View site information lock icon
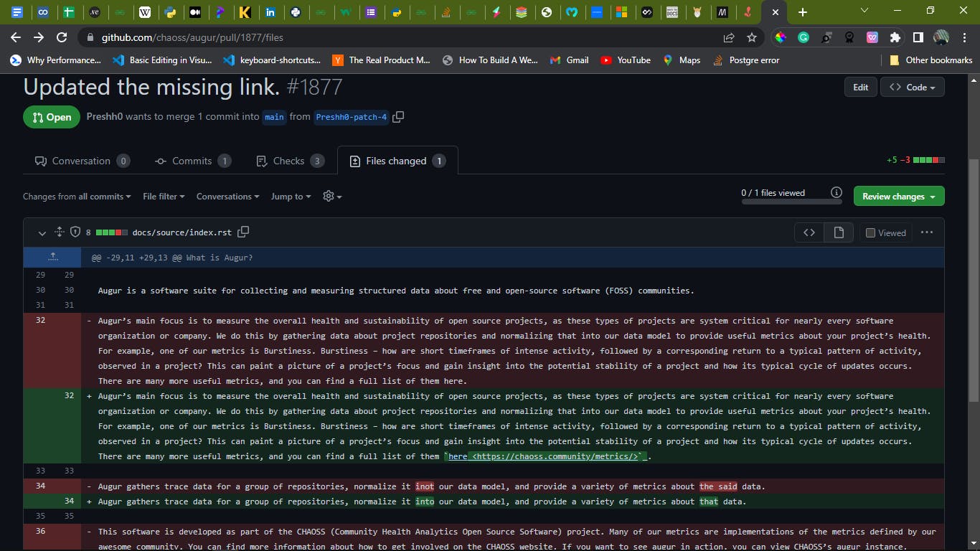 point(89,37)
